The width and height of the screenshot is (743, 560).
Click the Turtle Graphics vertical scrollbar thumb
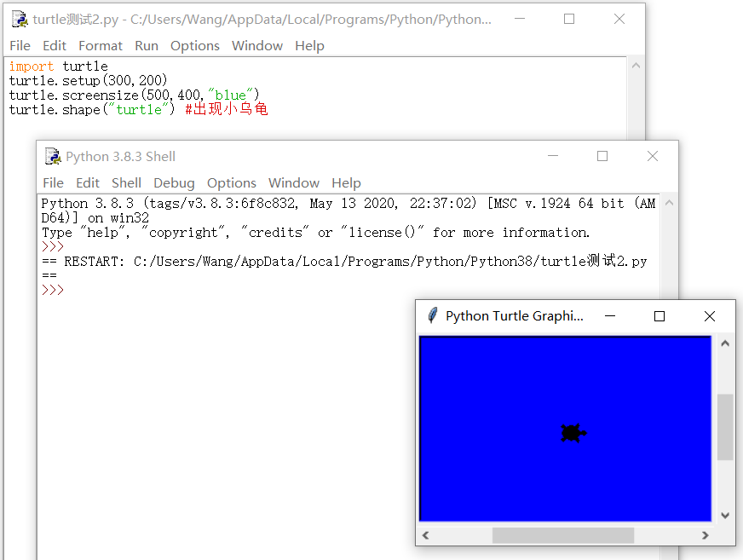(725, 427)
